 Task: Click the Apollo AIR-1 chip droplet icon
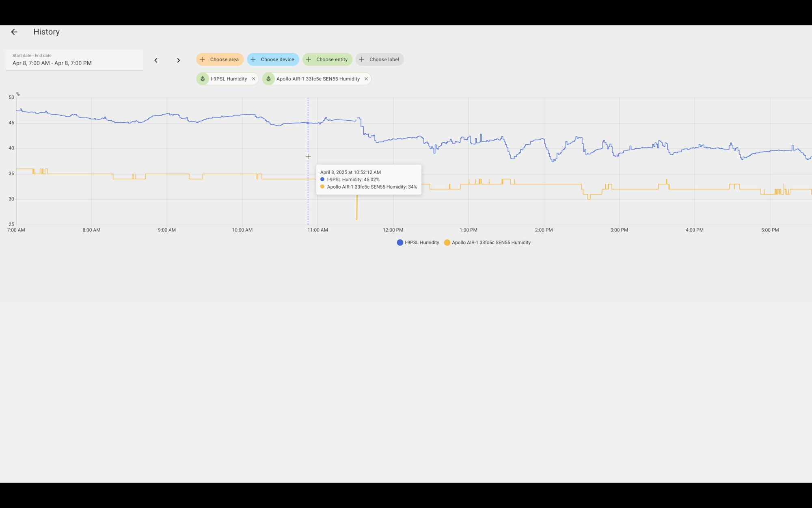[x=268, y=79]
